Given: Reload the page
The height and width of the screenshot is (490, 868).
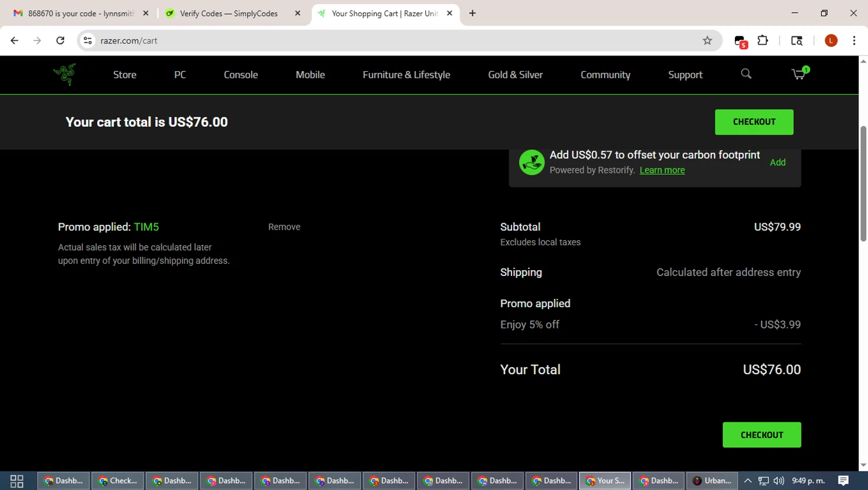Looking at the screenshot, I should coord(60,40).
